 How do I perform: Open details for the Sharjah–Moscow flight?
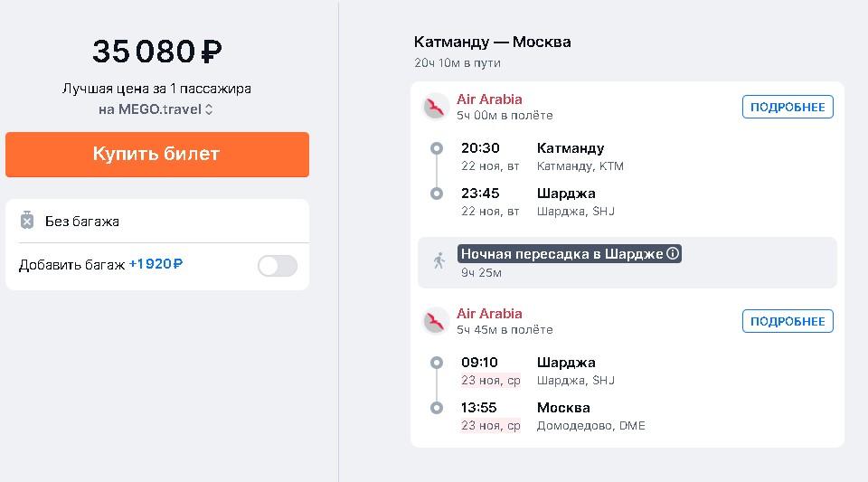pyautogui.click(x=788, y=321)
